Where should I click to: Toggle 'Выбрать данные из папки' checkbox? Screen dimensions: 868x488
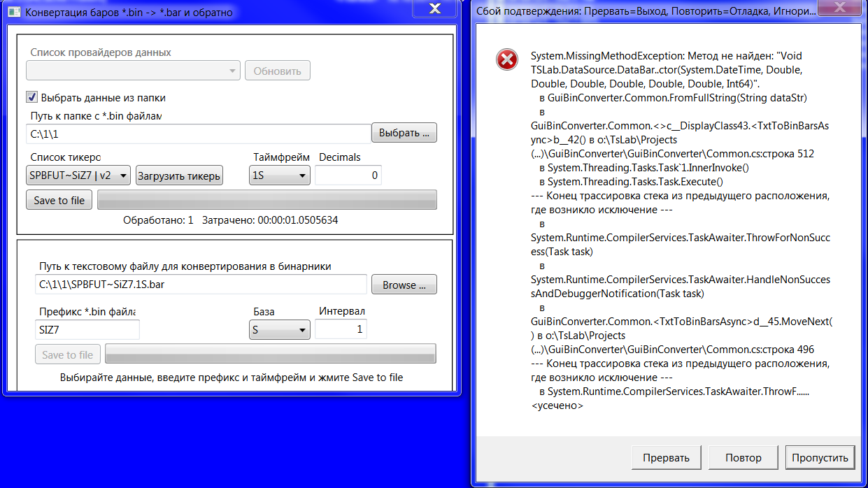31,97
